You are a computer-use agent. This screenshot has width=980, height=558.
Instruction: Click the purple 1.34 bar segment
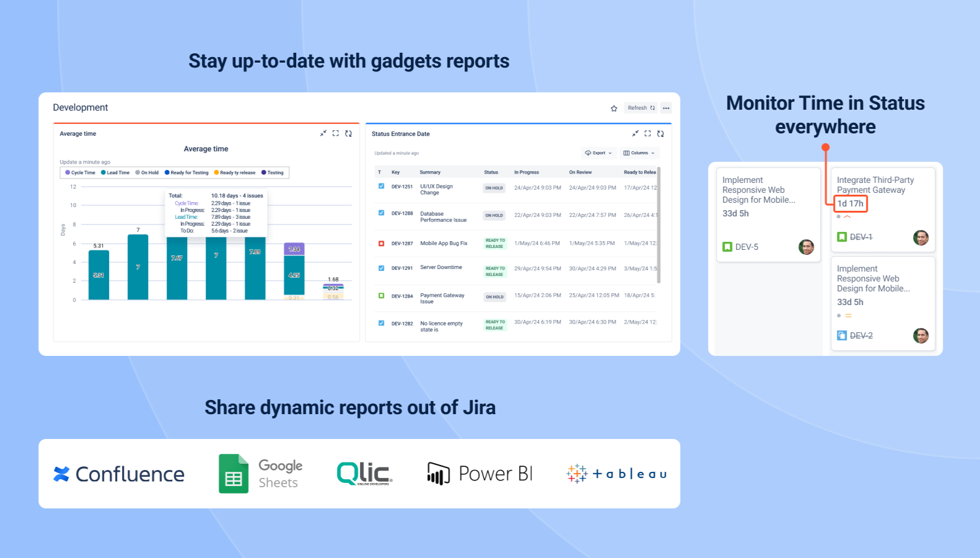tap(294, 249)
